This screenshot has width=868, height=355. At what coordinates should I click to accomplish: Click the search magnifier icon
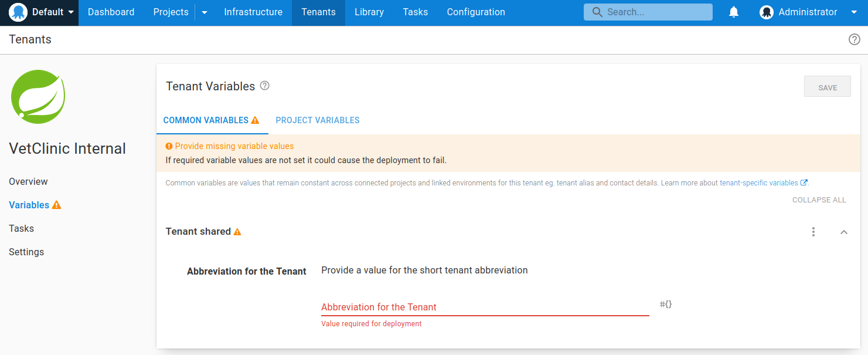pyautogui.click(x=597, y=11)
